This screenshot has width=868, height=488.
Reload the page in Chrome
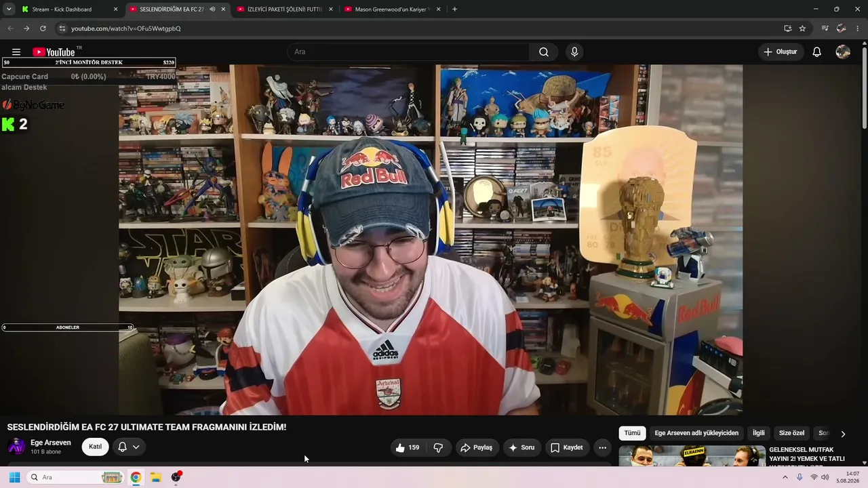(x=43, y=28)
